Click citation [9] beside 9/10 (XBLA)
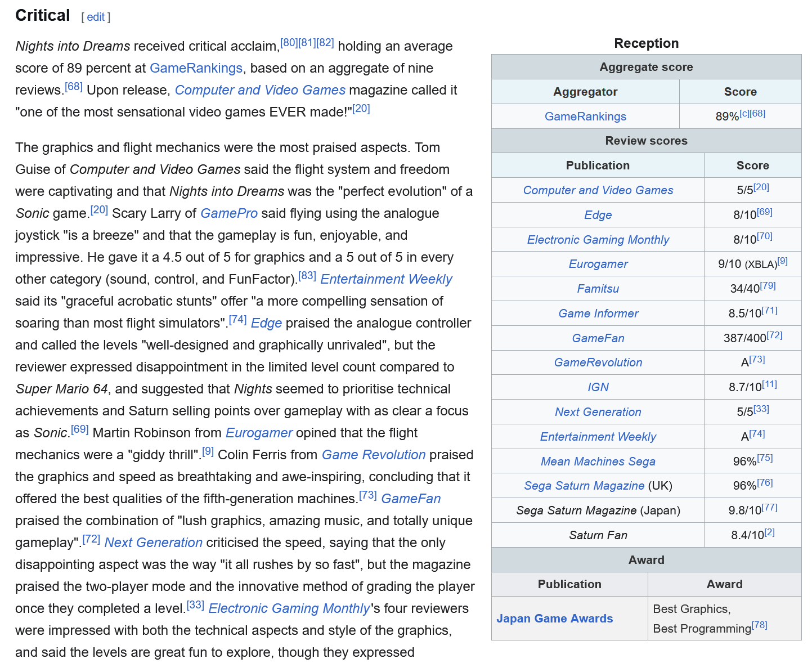 pos(783,261)
